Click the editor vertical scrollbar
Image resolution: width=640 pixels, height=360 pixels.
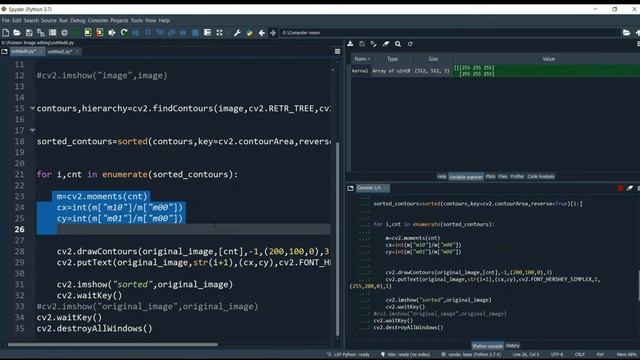click(x=337, y=239)
